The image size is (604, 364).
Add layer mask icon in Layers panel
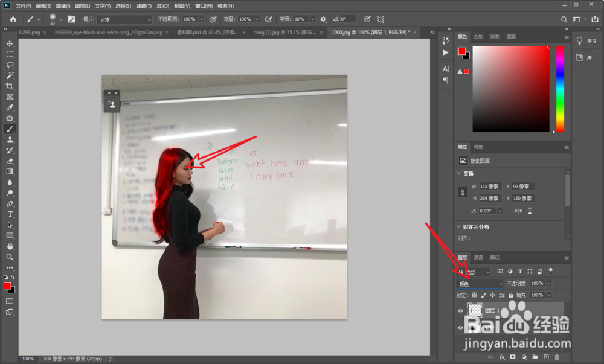(x=513, y=357)
